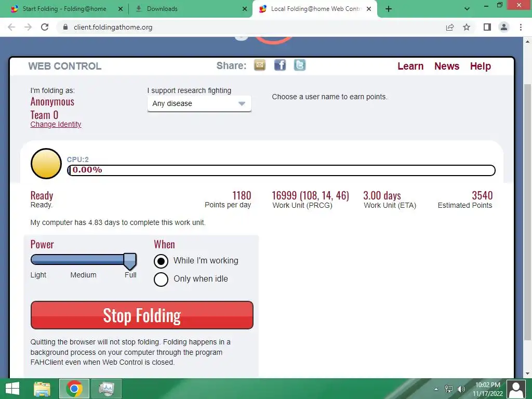Open Chrome profile avatar menu
Viewport: 532px width, 399px height.
point(504,27)
